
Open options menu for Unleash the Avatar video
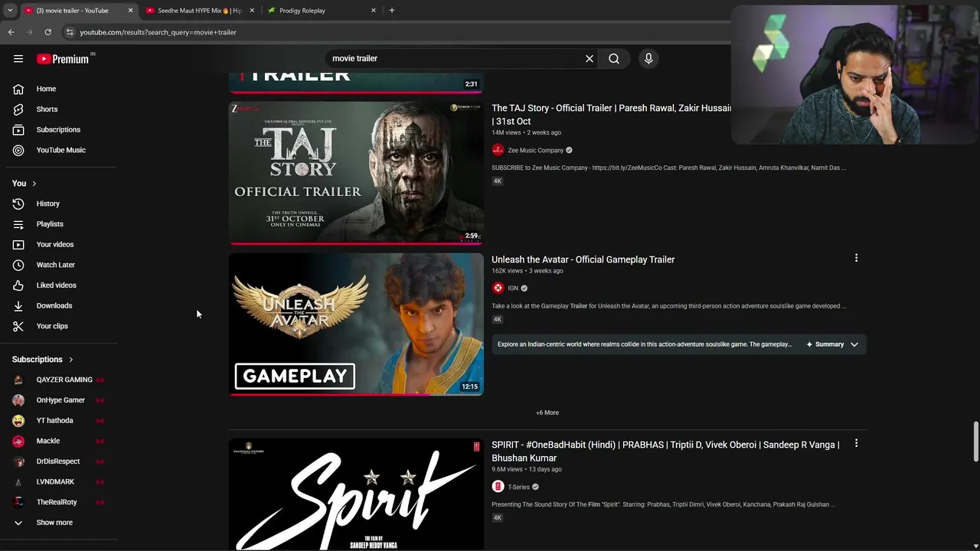coord(856,258)
